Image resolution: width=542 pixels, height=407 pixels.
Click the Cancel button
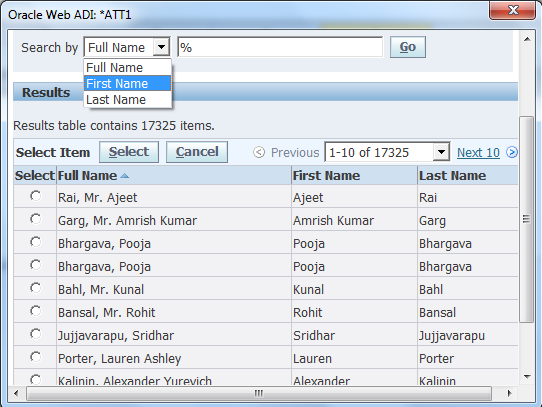(x=197, y=152)
